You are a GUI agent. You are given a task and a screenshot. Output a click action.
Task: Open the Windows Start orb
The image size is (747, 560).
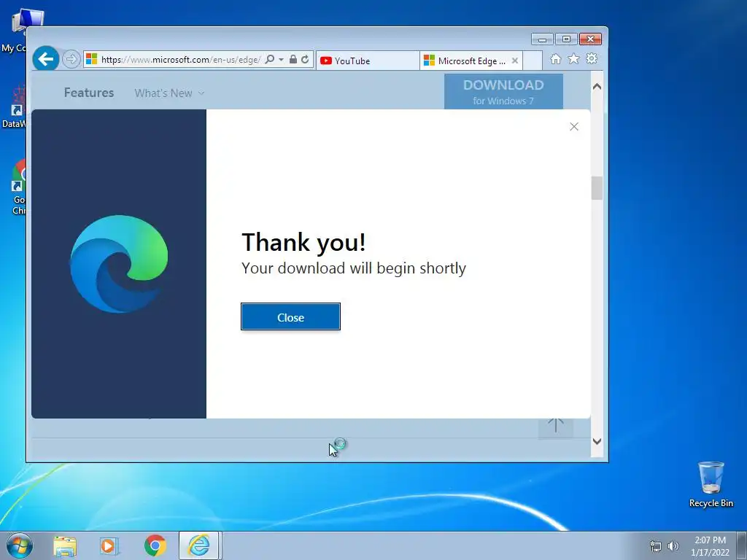[20, 545]
